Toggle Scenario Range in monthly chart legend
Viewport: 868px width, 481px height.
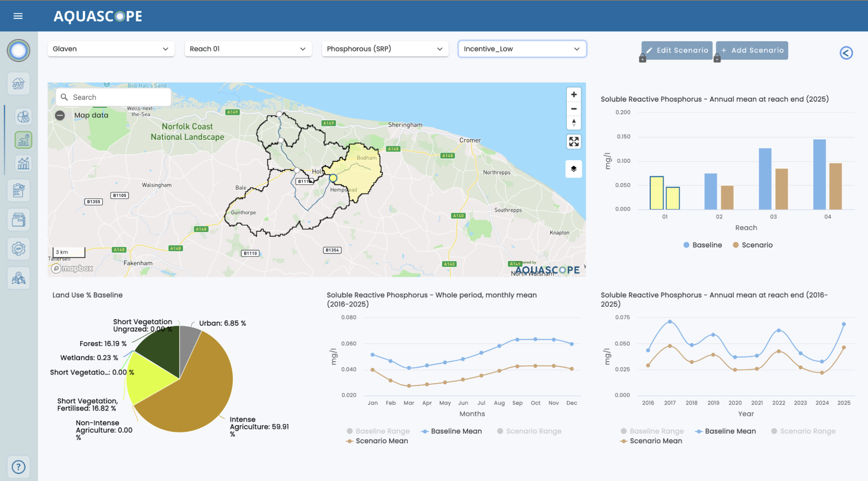tap(529, 431)
